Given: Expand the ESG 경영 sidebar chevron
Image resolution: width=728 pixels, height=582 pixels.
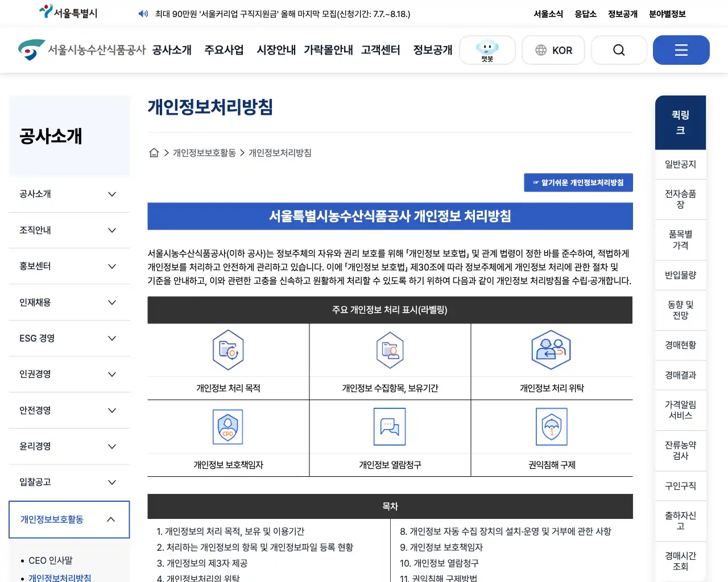Looking at the screenshot, I should [112, 338].
